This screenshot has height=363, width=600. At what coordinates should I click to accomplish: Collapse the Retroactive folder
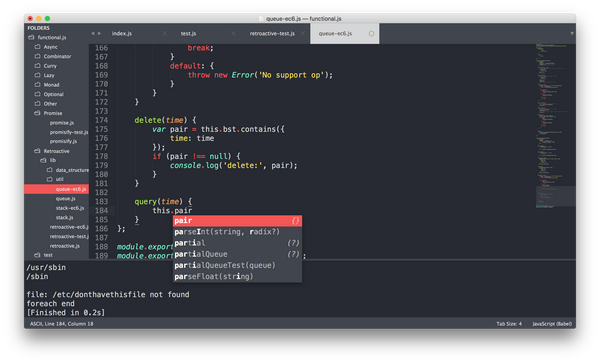coord(38,151)
